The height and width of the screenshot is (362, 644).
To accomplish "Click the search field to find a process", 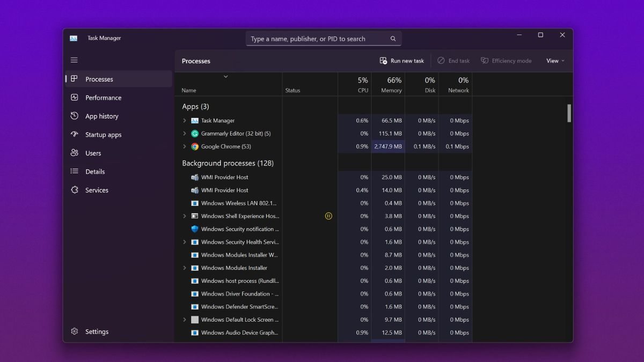I will pyautogui.click(x=324, y=38).
